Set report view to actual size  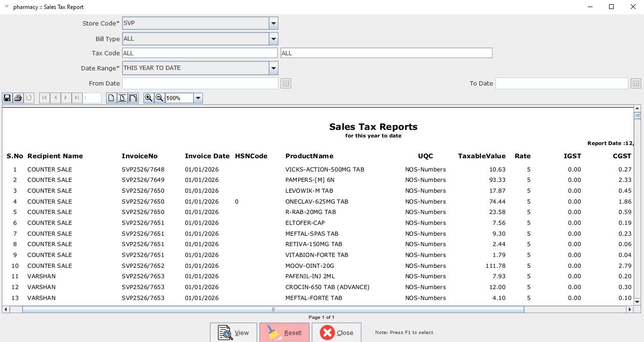pos(111,98)
